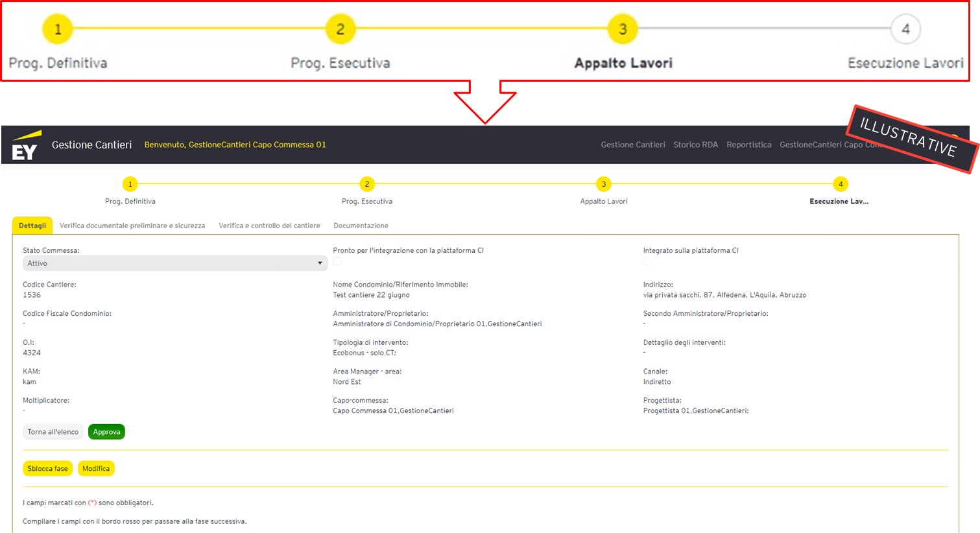This screenshot has width=980, height=533.
Task: Click step 1 circle Prog. Definitiva in app
Action: [130, 184]
